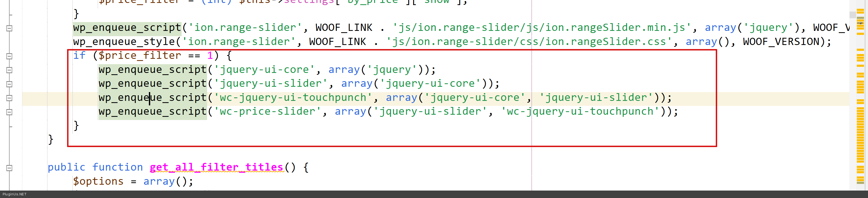Click the 'wc-price-slider' string literal

[x=267, y=112]
